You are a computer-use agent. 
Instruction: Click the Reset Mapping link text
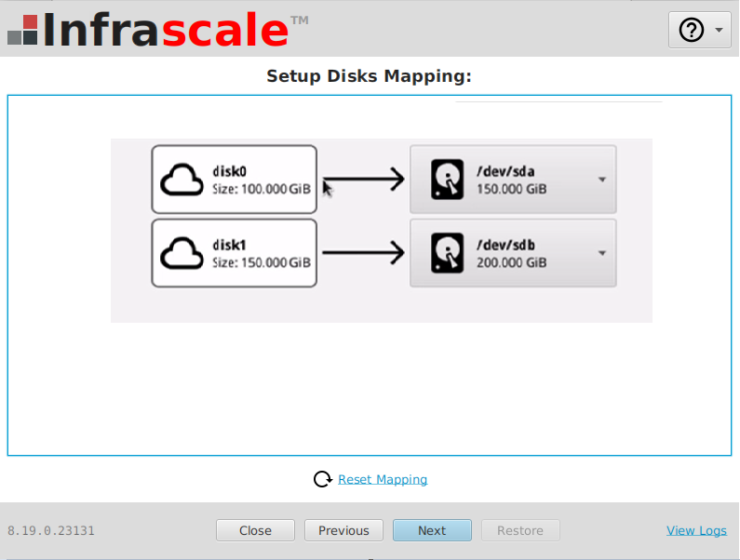383,479
